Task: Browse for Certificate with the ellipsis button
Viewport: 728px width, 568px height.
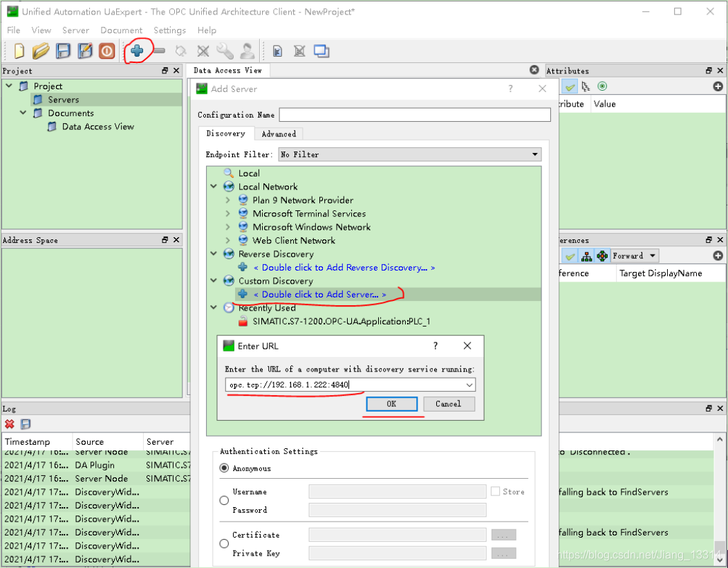Action: tap(503, 535)
